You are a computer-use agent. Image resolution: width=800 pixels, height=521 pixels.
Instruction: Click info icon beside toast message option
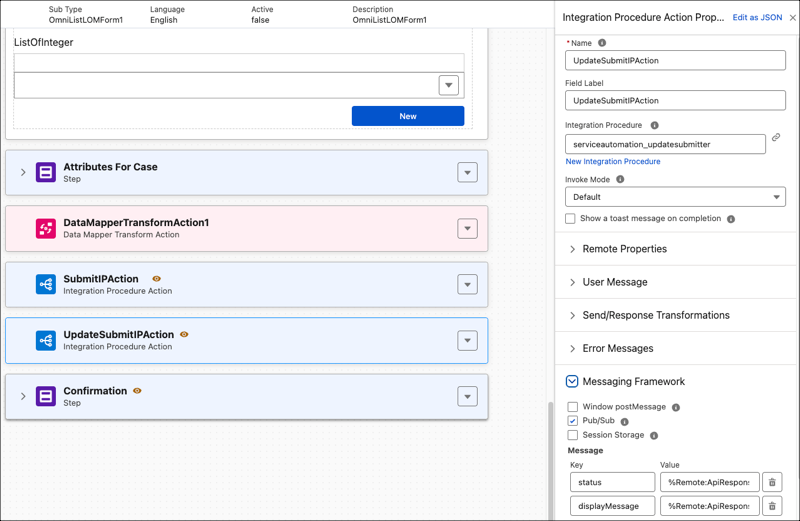click(x=731, y=219)
